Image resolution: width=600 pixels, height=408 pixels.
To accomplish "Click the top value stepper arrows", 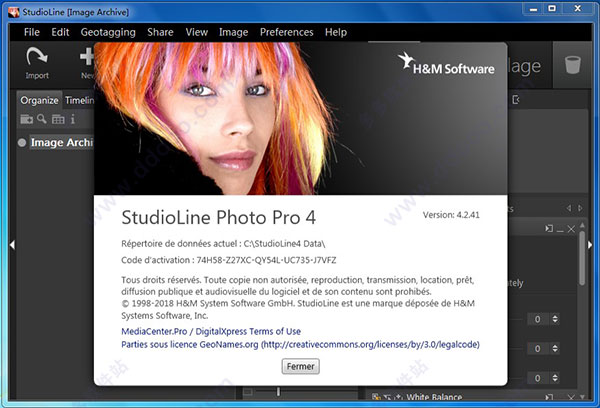I will [x=555, y=319].
